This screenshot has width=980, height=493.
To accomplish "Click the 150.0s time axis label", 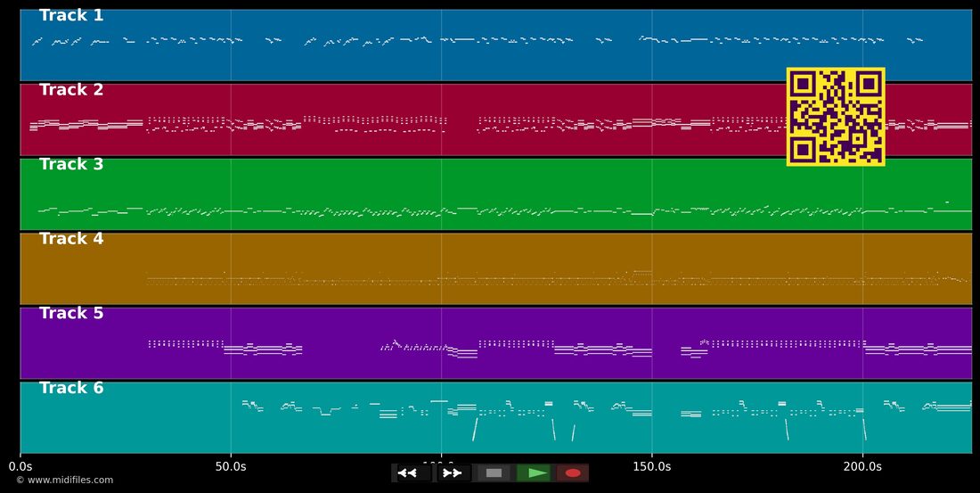I will click(x=652, y=467).
